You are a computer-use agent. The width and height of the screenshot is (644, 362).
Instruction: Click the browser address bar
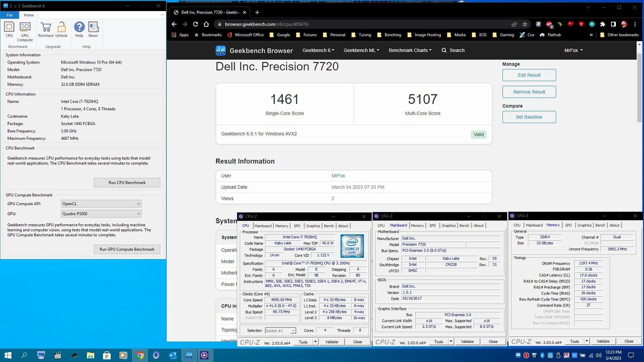[x=362, y=24]
